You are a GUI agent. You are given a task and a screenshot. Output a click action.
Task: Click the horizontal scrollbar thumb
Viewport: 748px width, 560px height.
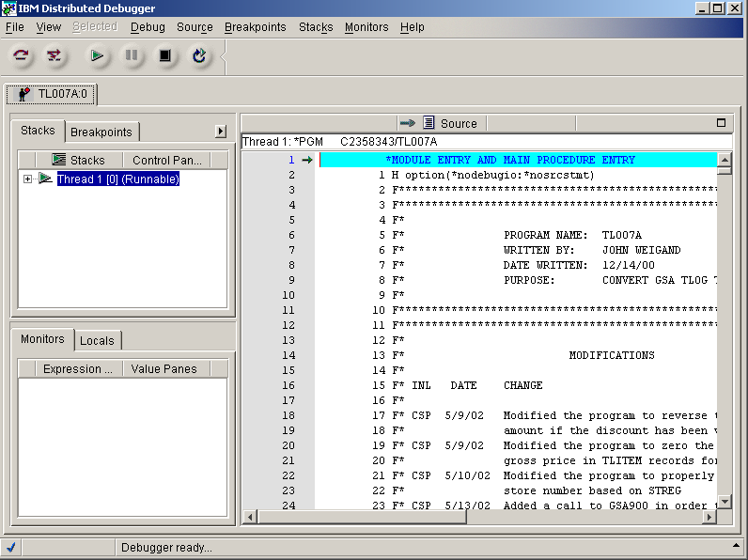[362, 517]
